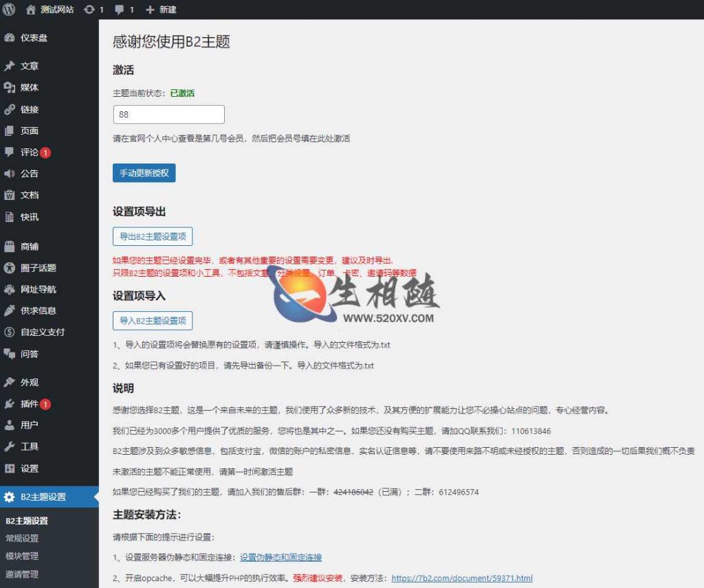Image resolution: width=704 pixels, height=588 pixels.
Task: Select the 媒体 media library icon
Action: 10,87
